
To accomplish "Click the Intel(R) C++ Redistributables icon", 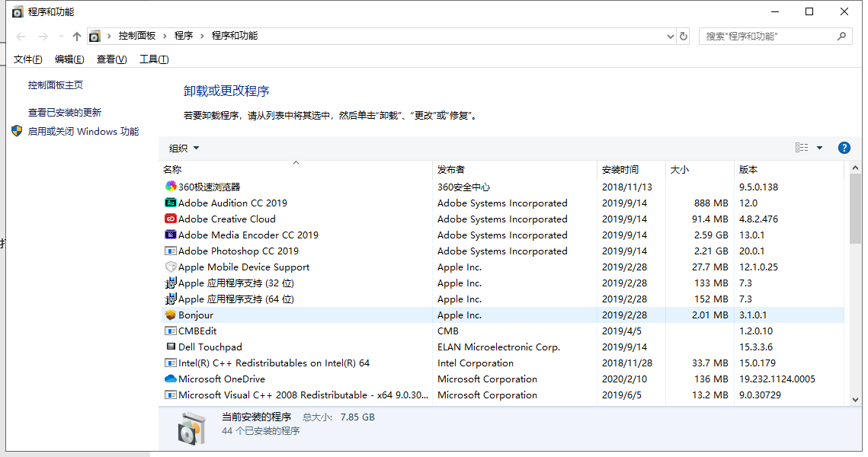I will pos(171,363).
